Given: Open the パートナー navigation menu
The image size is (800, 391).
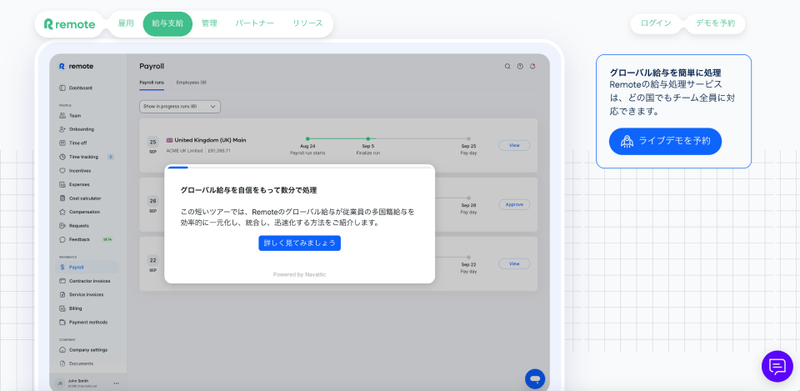Looking at the screenshot, I should (x=255, y=23).
